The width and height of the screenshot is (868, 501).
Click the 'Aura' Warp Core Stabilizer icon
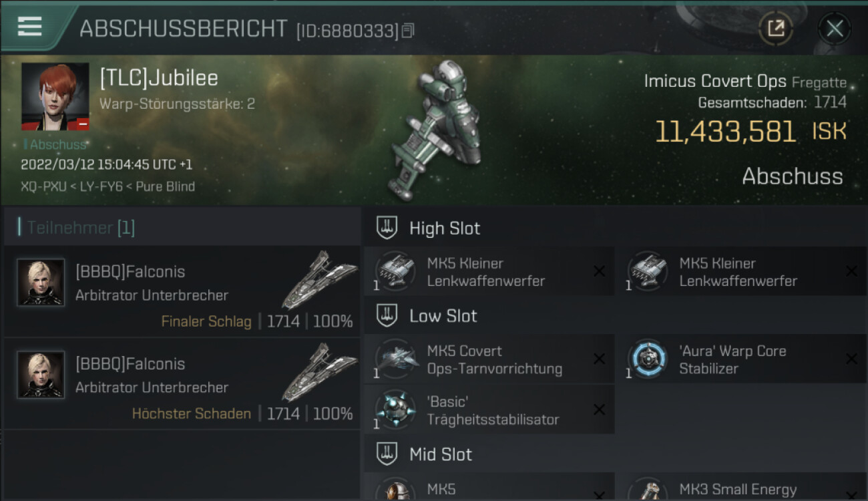point(648,359)
